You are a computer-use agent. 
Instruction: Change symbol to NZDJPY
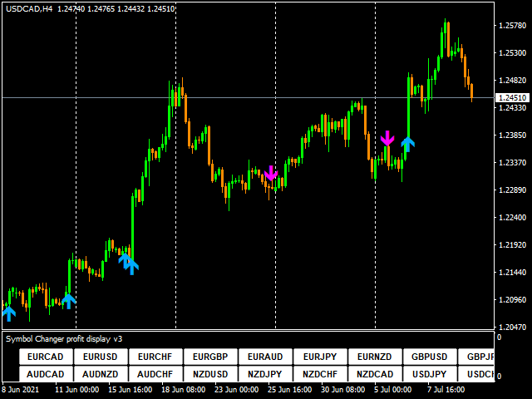click(265, 374)
